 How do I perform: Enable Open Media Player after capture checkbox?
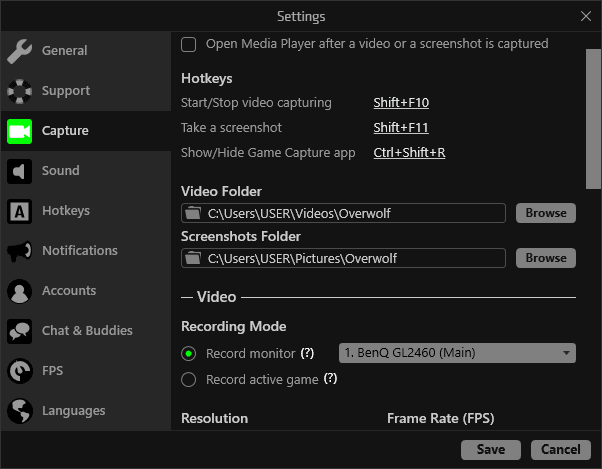(189, 45)
